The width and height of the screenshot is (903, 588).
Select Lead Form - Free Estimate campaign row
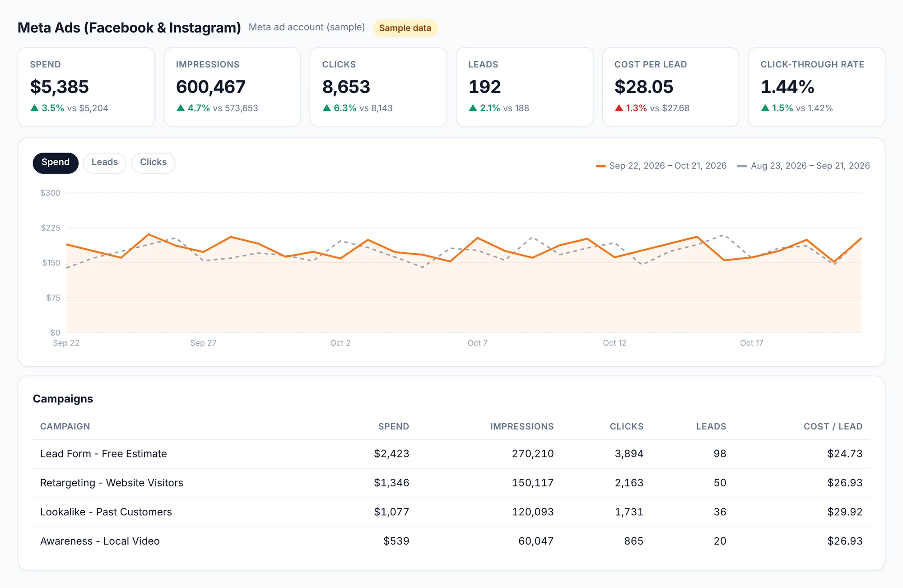coord(451,454)
